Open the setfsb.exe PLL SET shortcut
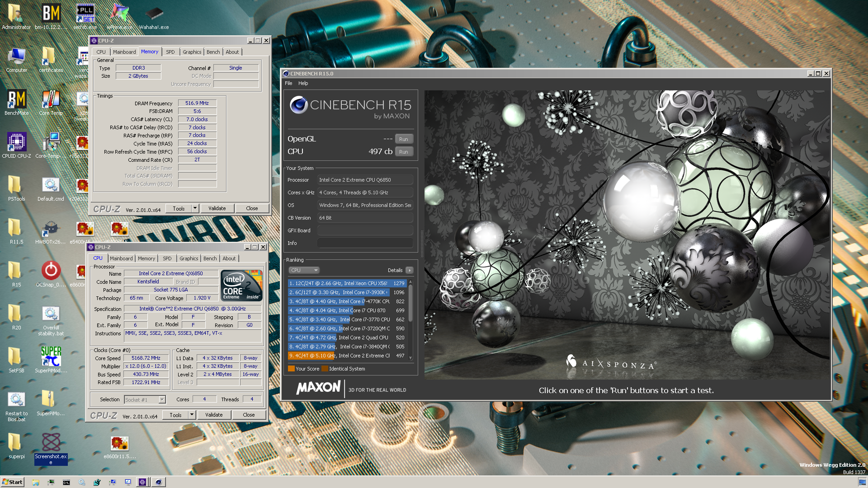The height and width of the screenshot is (488, 868). 85,16
